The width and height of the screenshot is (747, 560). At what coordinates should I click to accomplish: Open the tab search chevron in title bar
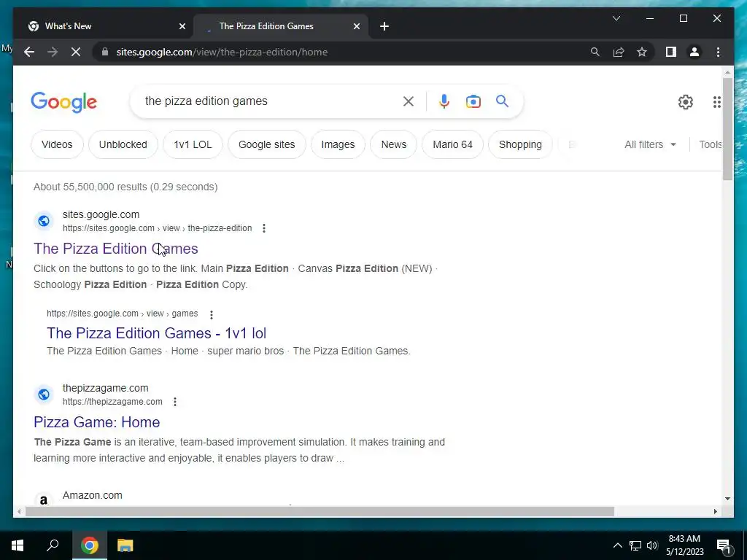616,18
